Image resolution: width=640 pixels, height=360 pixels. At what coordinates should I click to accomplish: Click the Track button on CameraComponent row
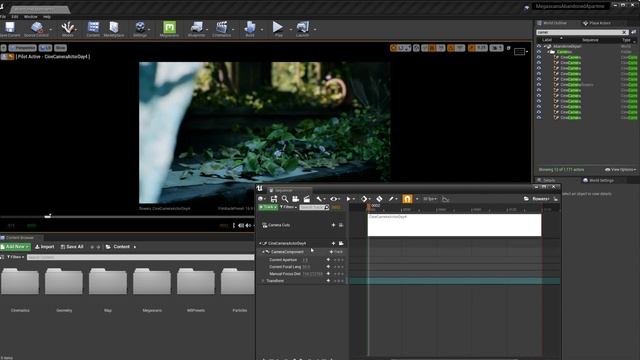[x=336, y=252]
